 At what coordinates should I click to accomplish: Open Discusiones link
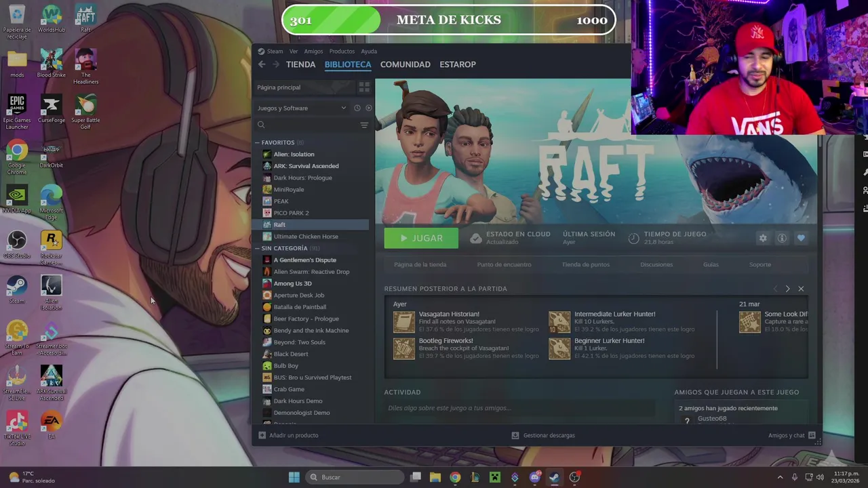point(656,264)
